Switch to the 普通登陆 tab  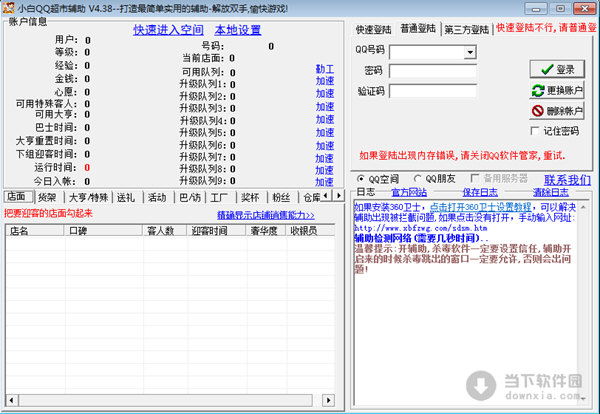[418, 28]
